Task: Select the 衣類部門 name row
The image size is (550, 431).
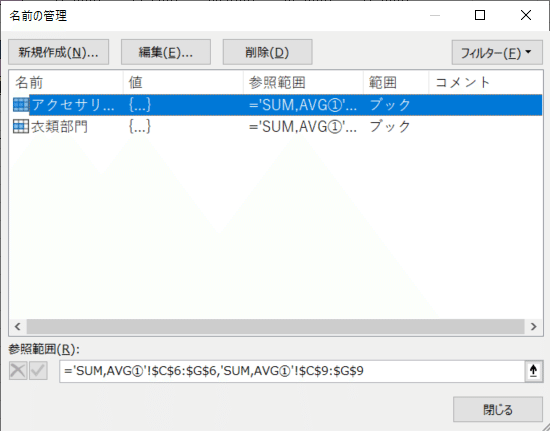Action: pyautogui.click(x=277, y=126)
